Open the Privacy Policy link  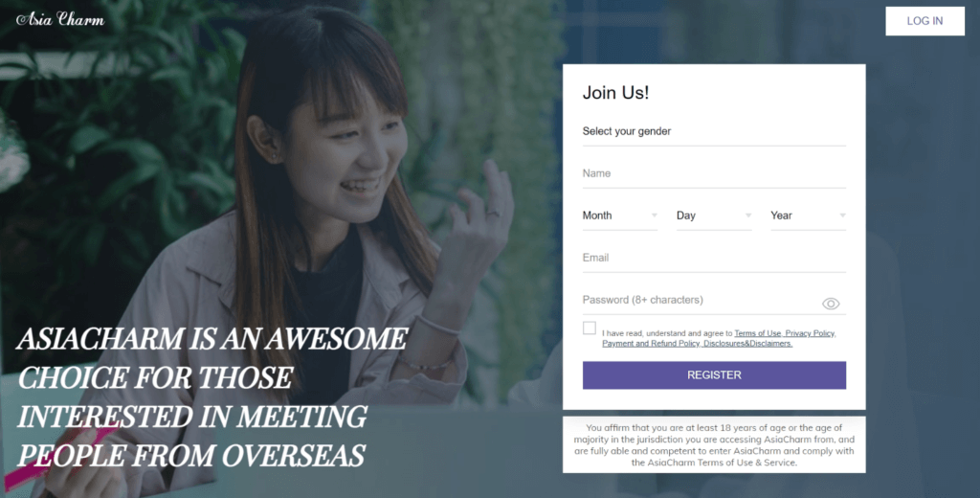811,333
